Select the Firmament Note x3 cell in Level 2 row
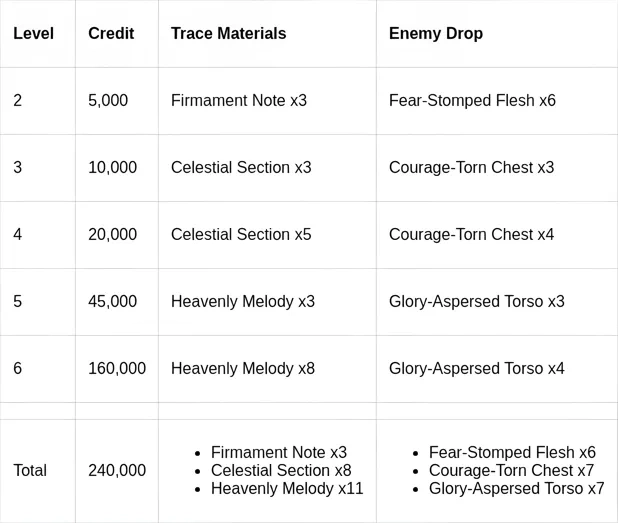618x523 pixels. [x=238, y=101]
